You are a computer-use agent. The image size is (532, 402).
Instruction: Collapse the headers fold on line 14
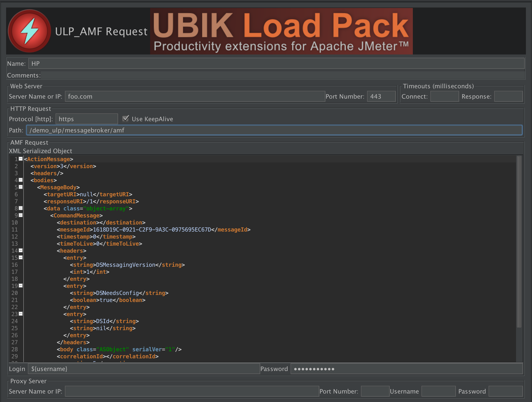pos(21,250)
